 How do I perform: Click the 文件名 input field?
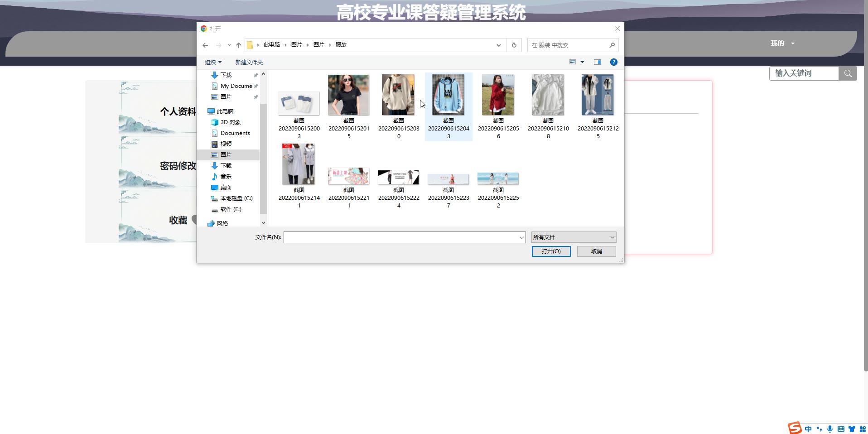pyautogui.click(x=401, y=237)
